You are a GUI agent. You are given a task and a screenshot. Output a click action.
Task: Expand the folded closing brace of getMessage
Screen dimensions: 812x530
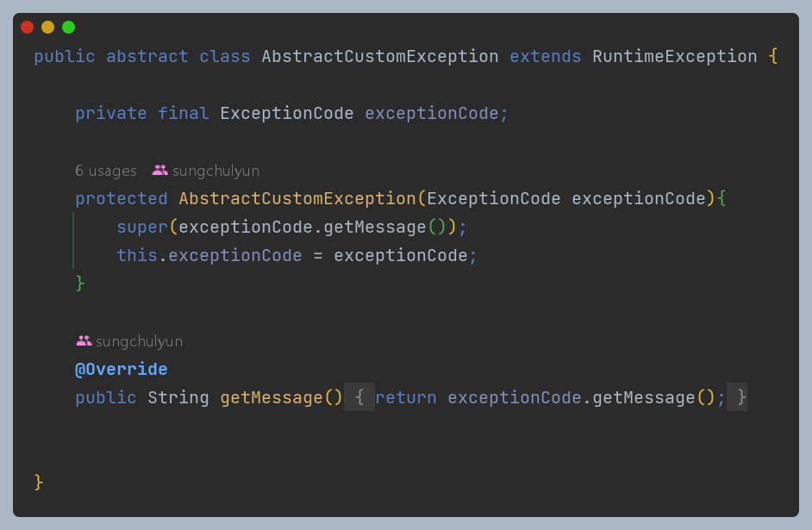737,397
